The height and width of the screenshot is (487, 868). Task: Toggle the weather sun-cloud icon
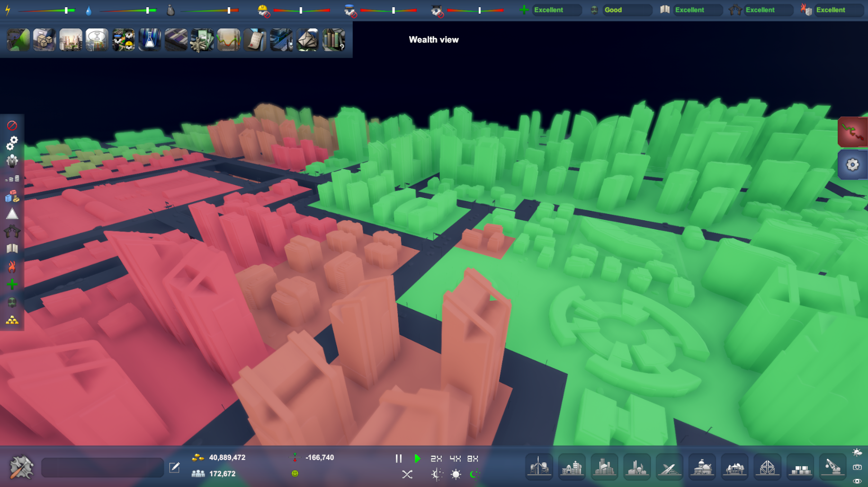point(857,452)
